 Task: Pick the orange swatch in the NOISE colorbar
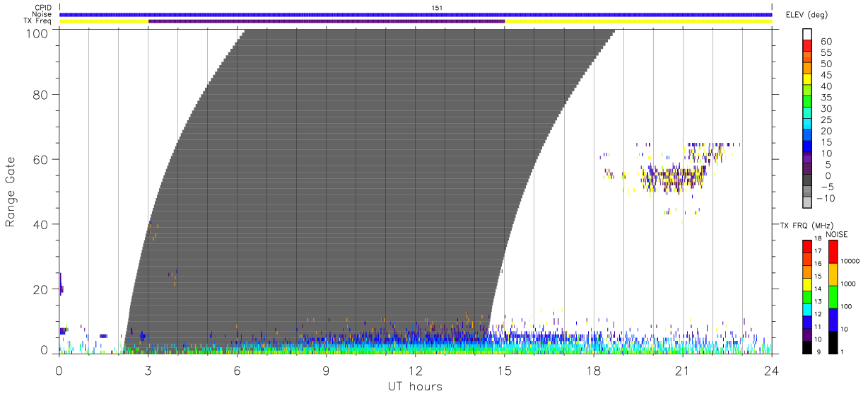[x=833, y=274]
